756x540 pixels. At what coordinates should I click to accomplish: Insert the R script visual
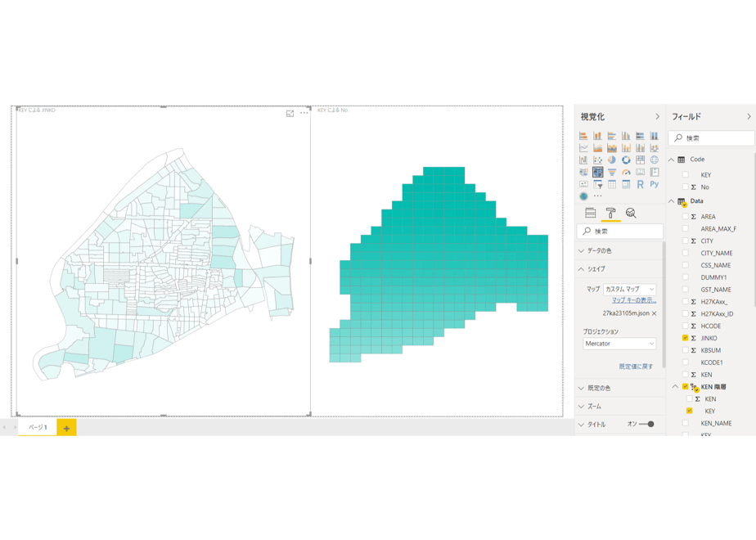point(640,184)
